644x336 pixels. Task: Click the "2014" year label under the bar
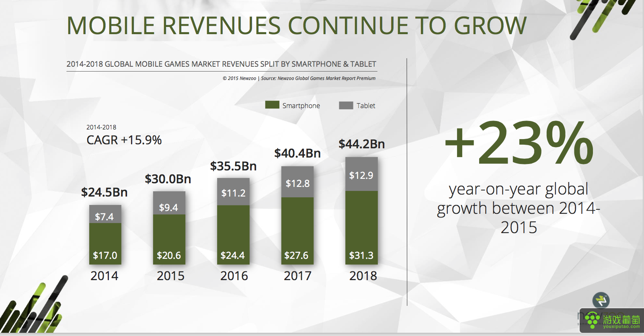105,276
